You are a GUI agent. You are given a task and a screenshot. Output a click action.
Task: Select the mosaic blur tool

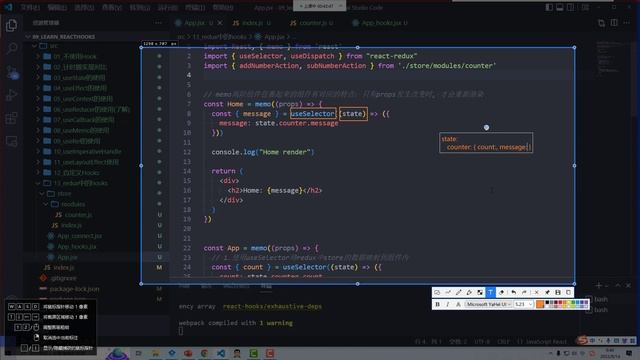coord(480,292)
